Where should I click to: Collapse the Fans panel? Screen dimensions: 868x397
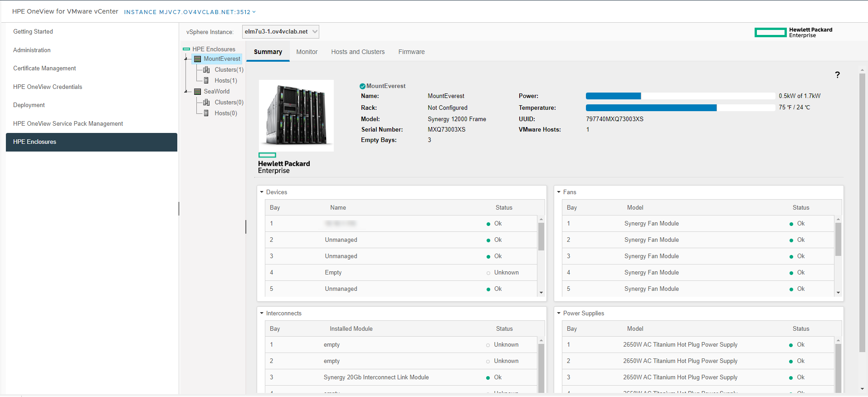[559, 192]
